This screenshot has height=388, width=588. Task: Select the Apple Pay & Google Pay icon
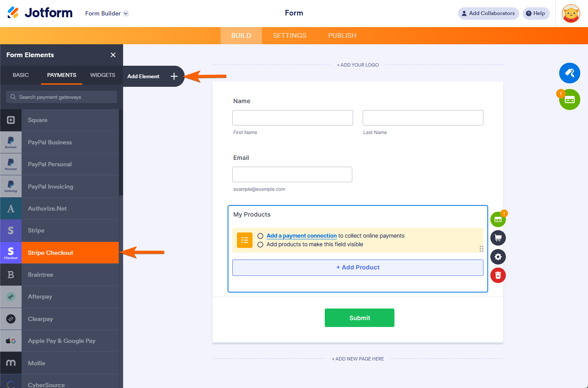10,340
